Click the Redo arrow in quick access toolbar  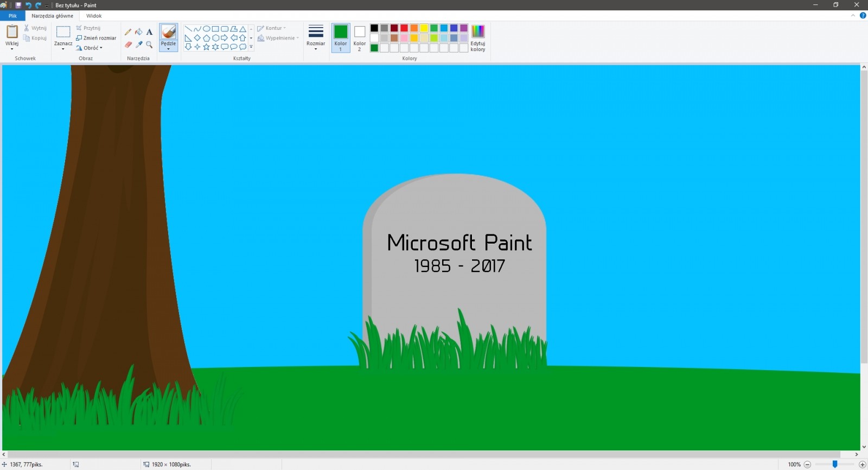click(x=38, y=5)
